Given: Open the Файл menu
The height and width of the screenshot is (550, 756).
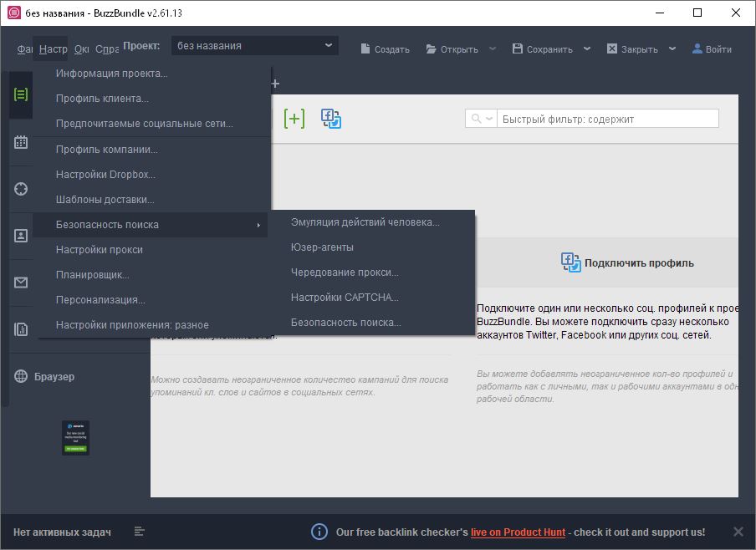Looking at the screenshot, I should (24, 49).
